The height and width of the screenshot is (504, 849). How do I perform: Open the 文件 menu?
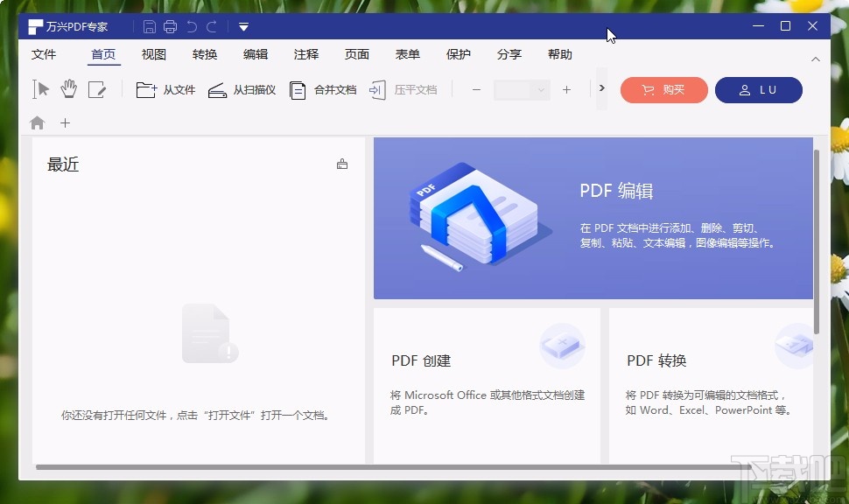45,54
